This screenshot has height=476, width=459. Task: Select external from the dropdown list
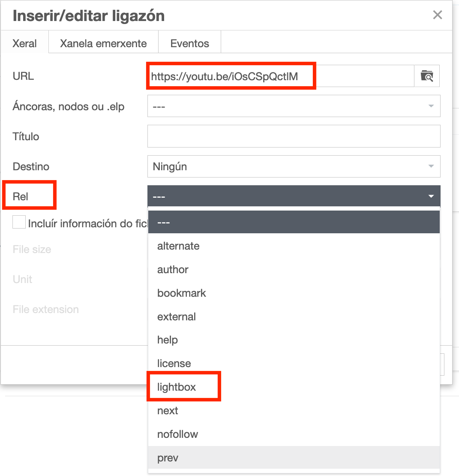[177, 317]
